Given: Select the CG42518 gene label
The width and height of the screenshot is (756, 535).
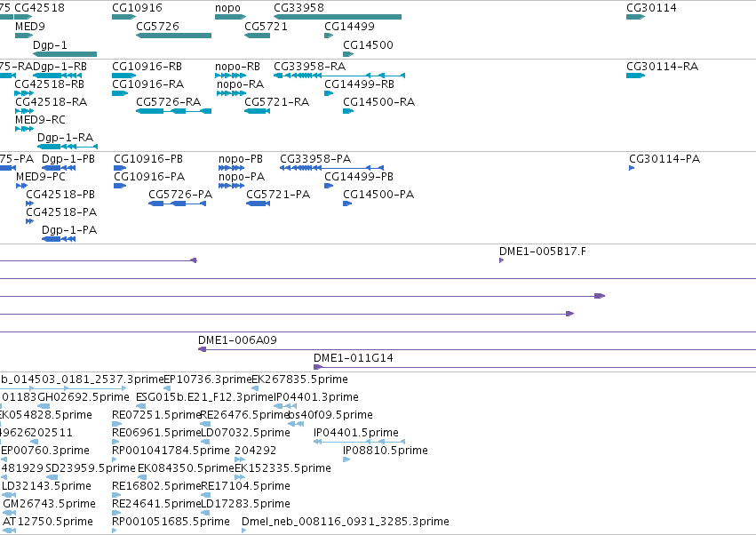Looking at the screenshot, I should tap(40, 8).
